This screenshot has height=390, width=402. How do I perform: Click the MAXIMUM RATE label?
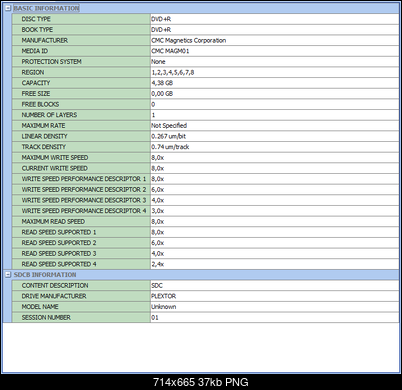point(43,126)
